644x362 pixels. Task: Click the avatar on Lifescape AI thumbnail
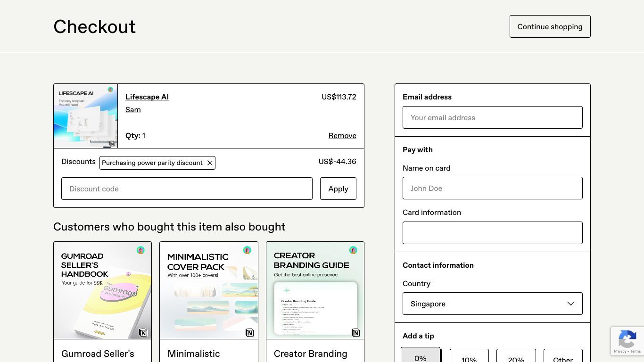click(110, 90)
